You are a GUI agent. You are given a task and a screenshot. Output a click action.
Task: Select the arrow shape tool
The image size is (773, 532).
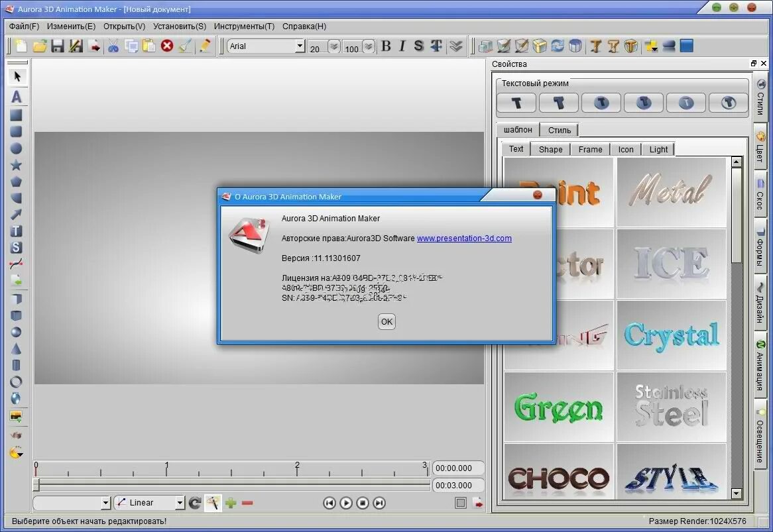16,214
